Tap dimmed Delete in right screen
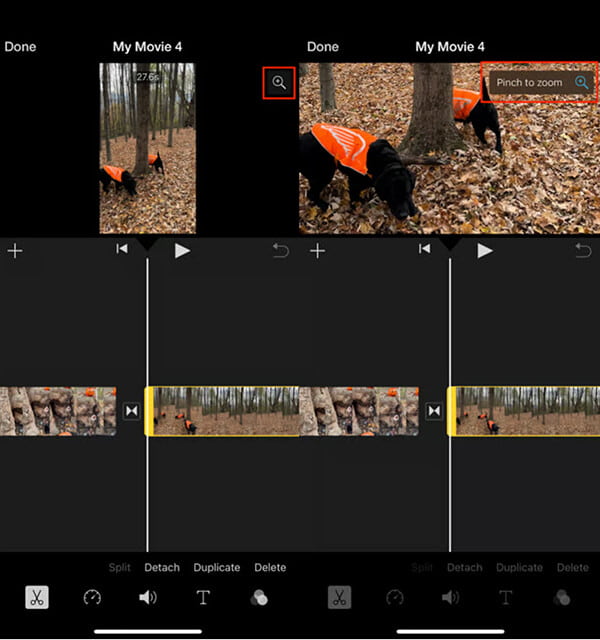600x640 pixels. (x=573, y=567)
